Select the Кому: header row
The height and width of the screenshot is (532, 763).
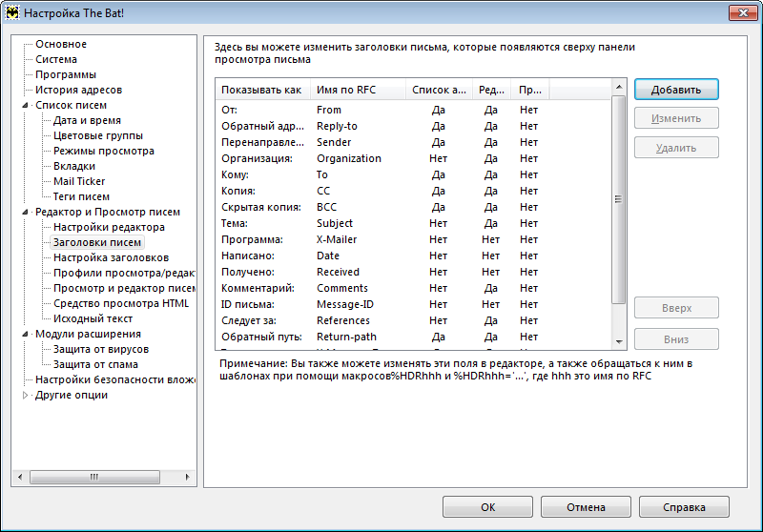pos(413,174)
